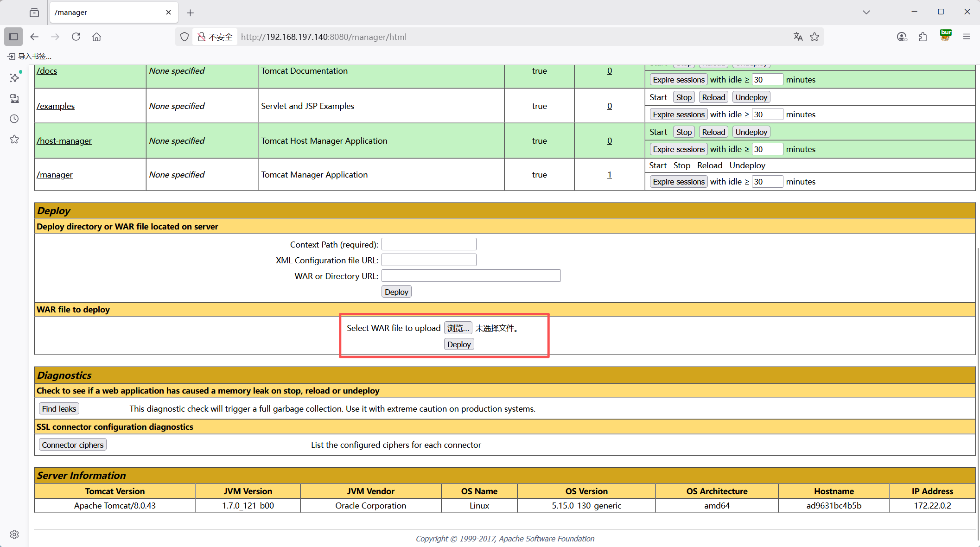980x547 pixels.
Task: Stop the /examples application
Action: [684, 97]
